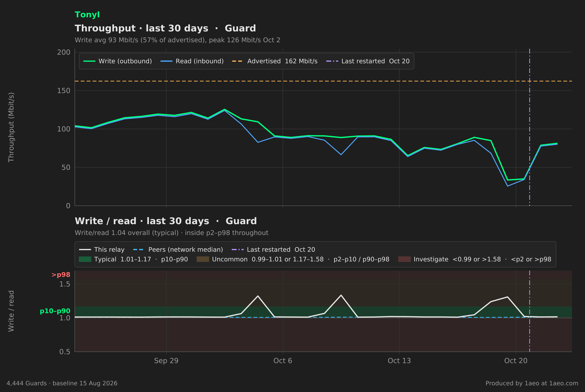This screenshot has height=392, width=585.
Task: Select the Write (outbound) legend entry
Action: tap(118, 61)
